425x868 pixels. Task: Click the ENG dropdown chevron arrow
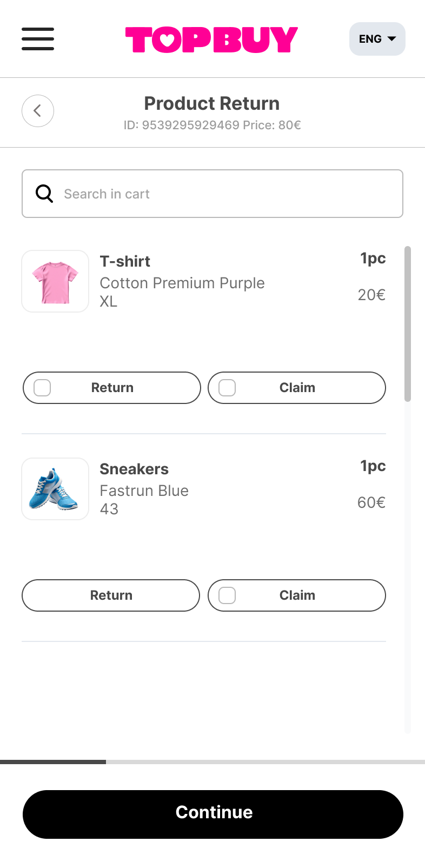[391, 39]
